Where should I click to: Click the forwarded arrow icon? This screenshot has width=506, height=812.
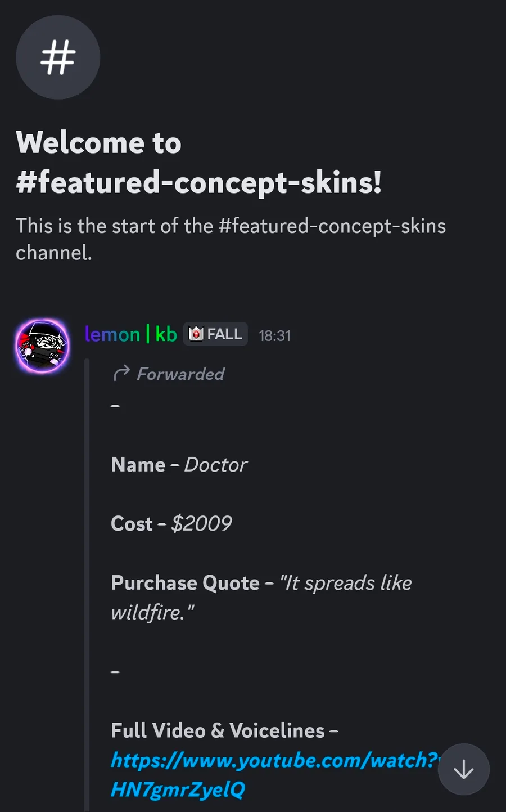(121, 374)
